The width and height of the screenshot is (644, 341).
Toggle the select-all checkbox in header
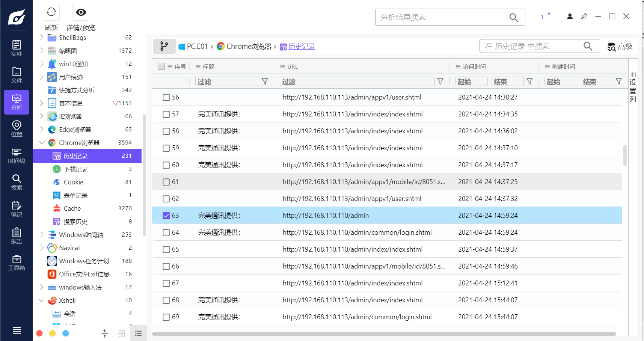click(x=161, y=66)
